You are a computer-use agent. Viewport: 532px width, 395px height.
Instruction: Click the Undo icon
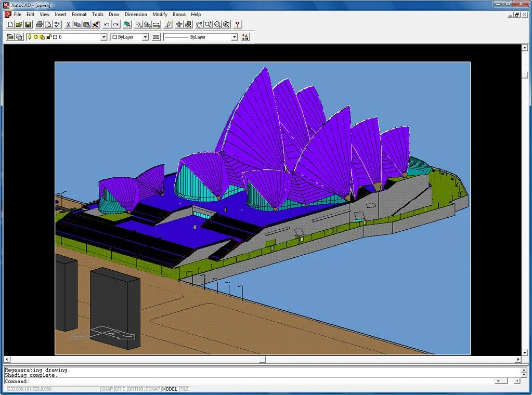107,24
